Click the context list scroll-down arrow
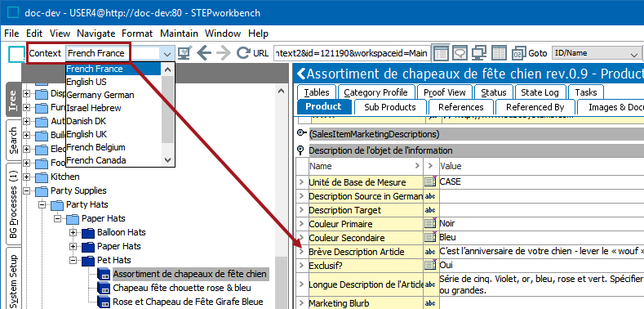The image size is (644, 309). [x=167, y=160]
